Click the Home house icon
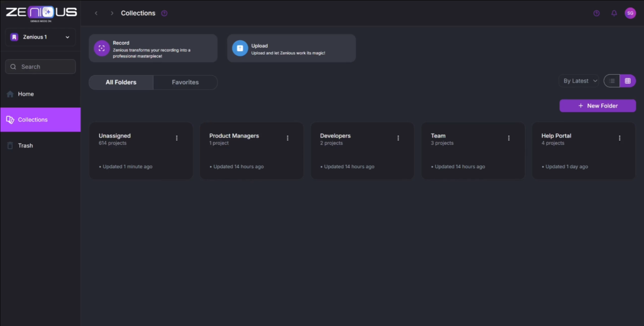This screenshot has height=326, width=644. coord(10,94)
